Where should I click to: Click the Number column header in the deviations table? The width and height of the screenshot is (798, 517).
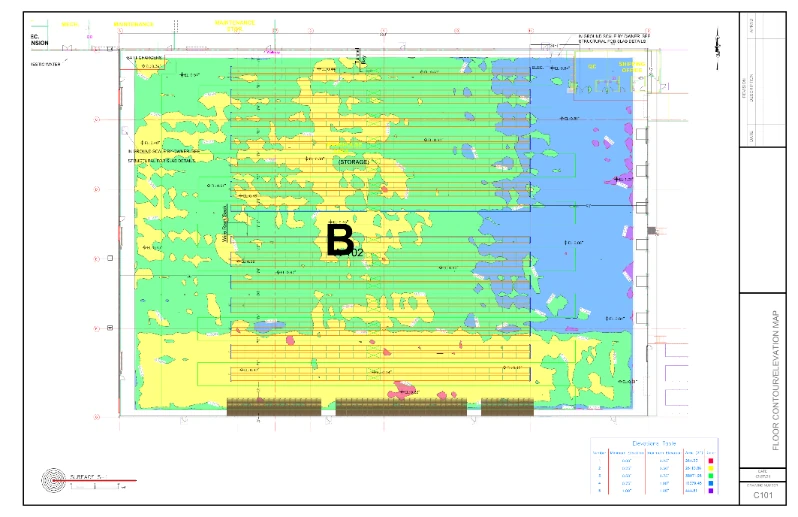pyautogui.click(x=600, y=452)
